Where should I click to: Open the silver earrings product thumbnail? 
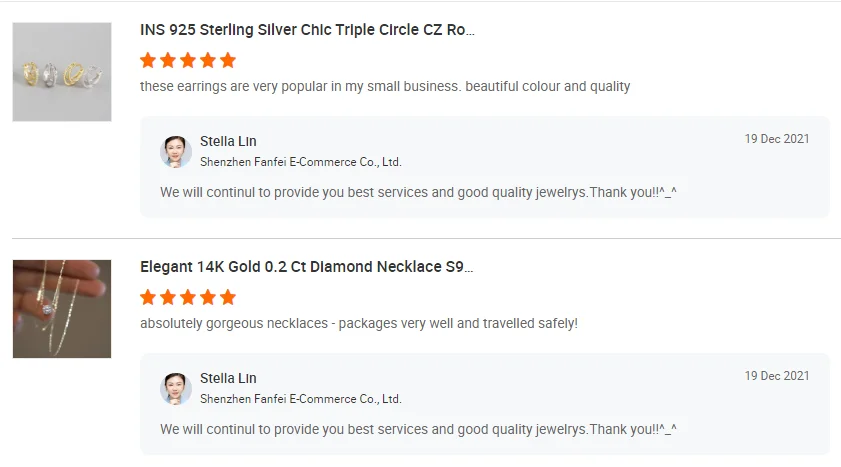click(61, 72)
